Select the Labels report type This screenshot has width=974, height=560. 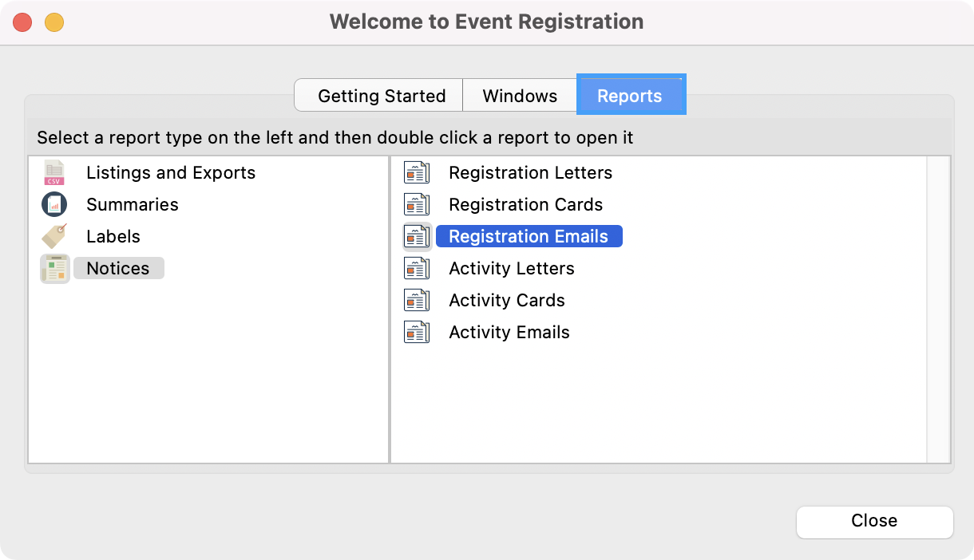113,237
